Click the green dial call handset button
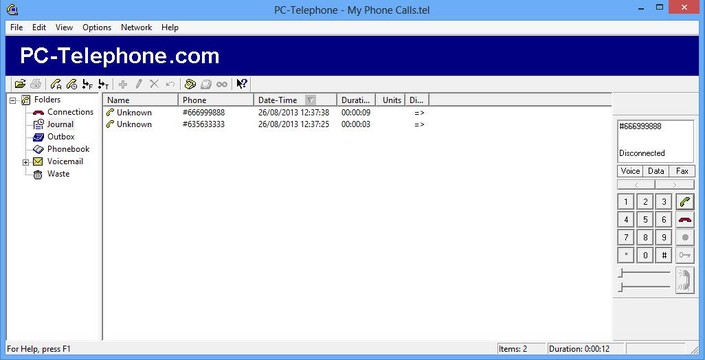The width and height of the screenshot is (705, 360). click(x=685, y=202)
